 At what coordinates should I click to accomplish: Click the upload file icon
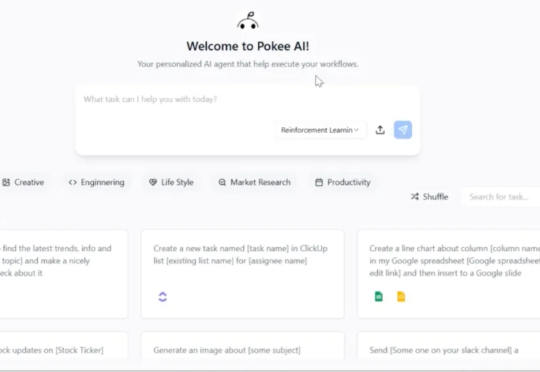(380, 130)
